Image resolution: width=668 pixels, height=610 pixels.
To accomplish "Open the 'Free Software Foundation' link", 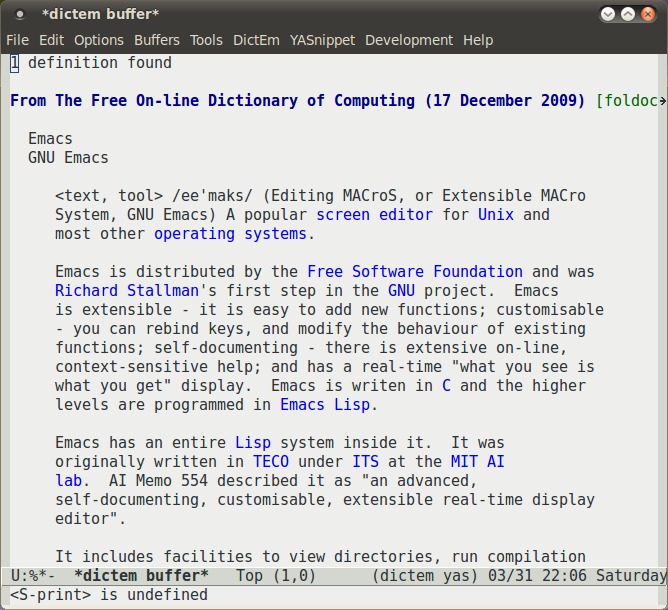I will [x=414, y=272].
